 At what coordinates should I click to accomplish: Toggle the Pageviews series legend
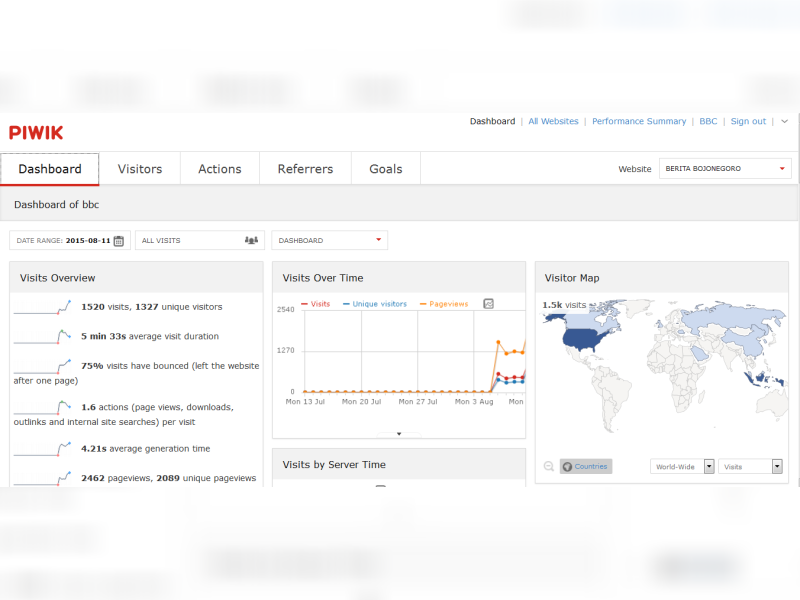point(444,304)
